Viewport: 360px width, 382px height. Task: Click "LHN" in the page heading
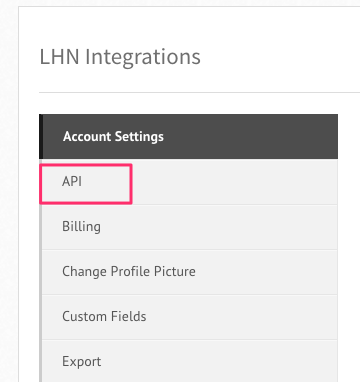[x=60, y=57]
